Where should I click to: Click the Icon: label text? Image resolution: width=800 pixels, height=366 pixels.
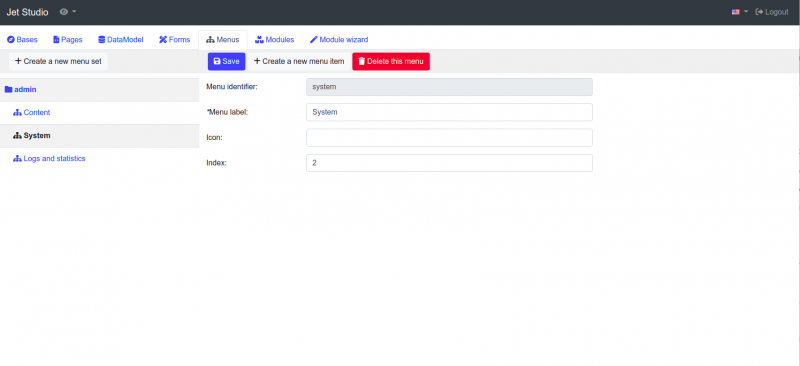pyautogui.click(x=214, y=137)
